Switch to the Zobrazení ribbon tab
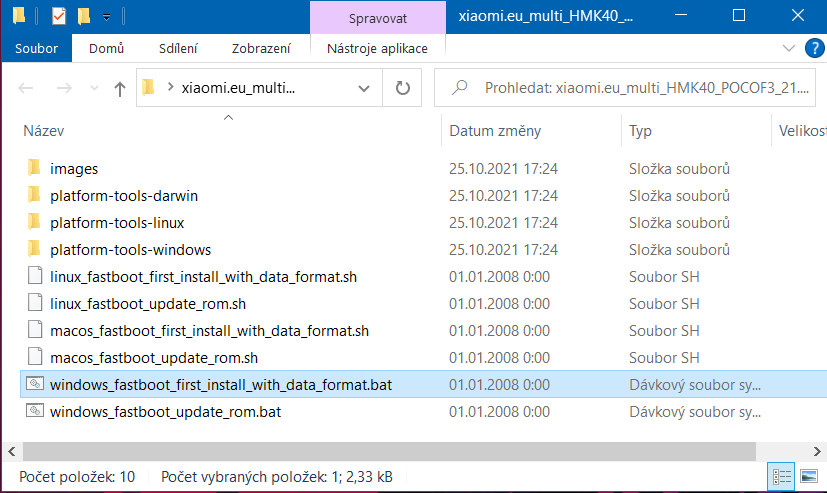The image size is (827, 493). [x=261, y=49]
